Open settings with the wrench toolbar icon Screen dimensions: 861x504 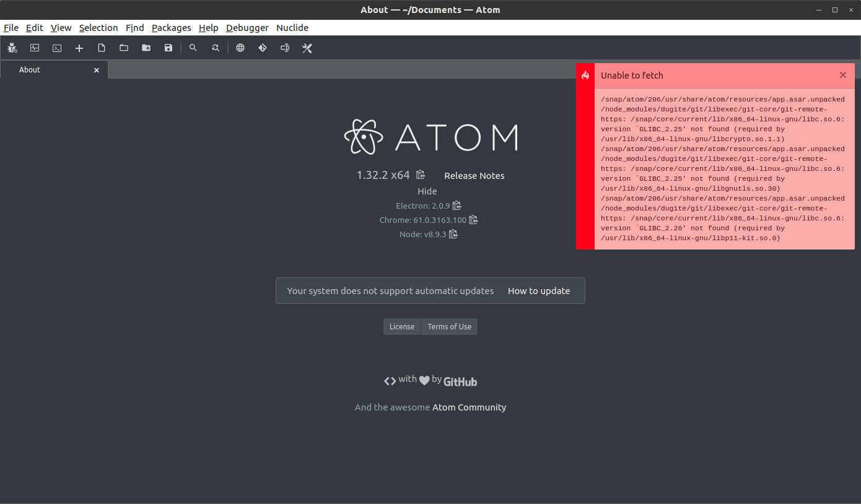[307, 48]
